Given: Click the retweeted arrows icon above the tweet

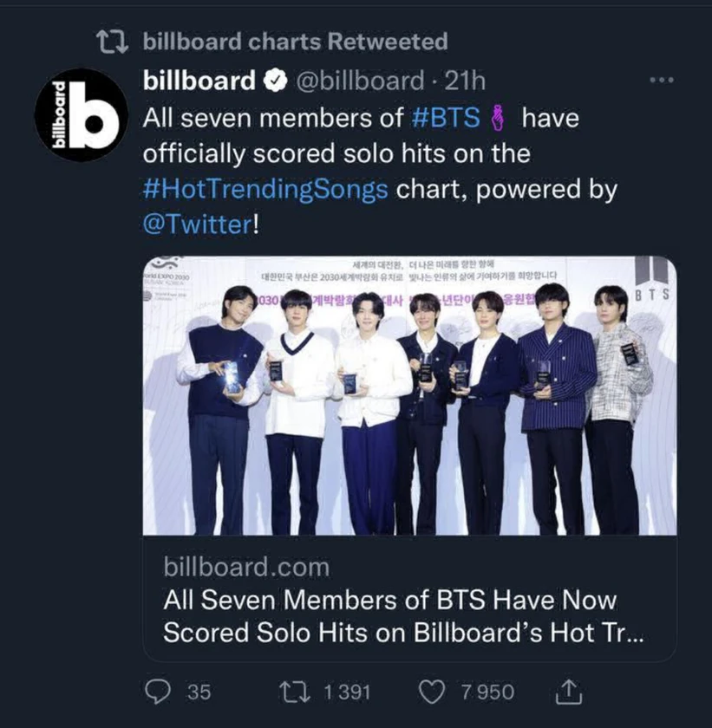Looking at the screenshot, I should (112, 41).
